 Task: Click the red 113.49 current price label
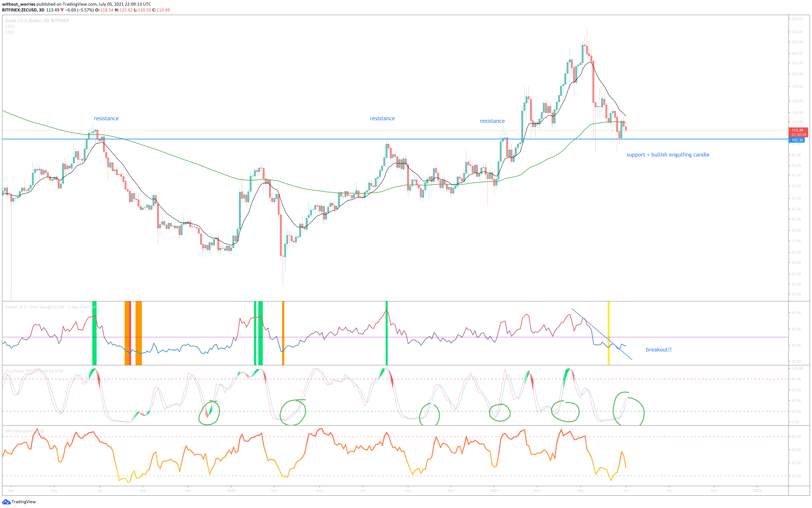(x=797, y=130)
